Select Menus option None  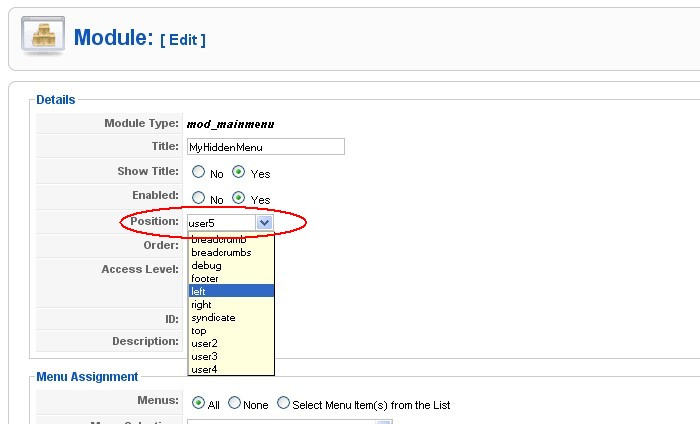click(x=234, y=403)
